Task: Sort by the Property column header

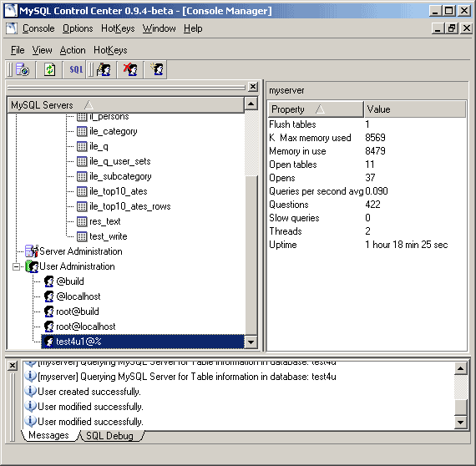Action: [x=316, y=109]
